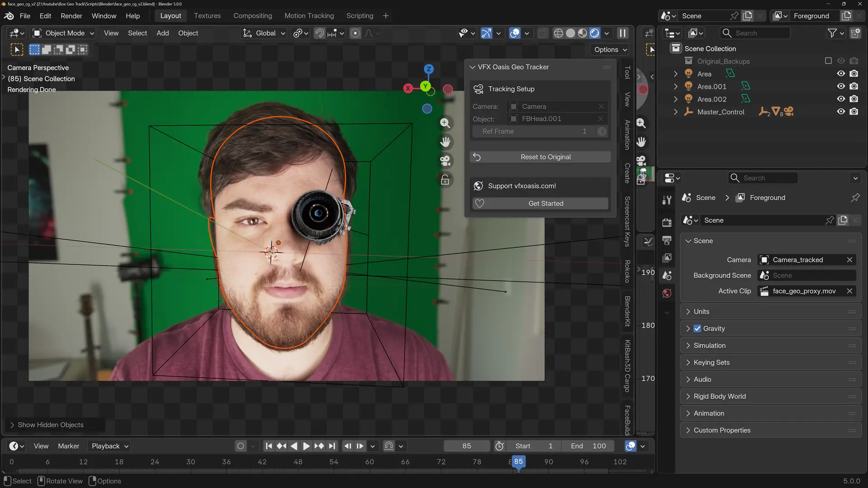This screenshot has width=868, height=488.
Task: Open Output properties tab icon
Action: coord(667,240)
